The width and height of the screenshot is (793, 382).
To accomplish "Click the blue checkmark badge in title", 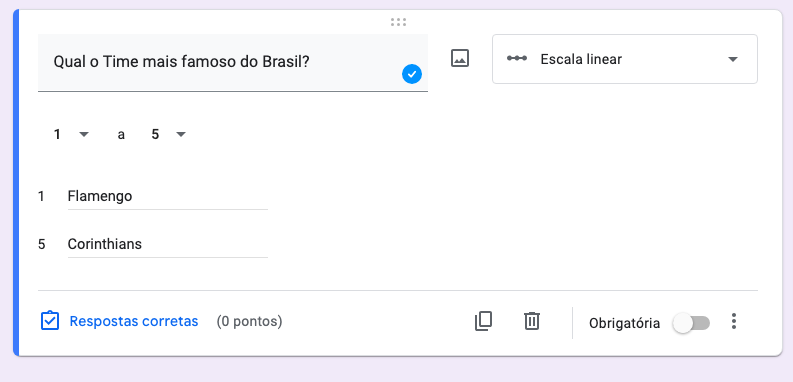I will click(412, 74).
